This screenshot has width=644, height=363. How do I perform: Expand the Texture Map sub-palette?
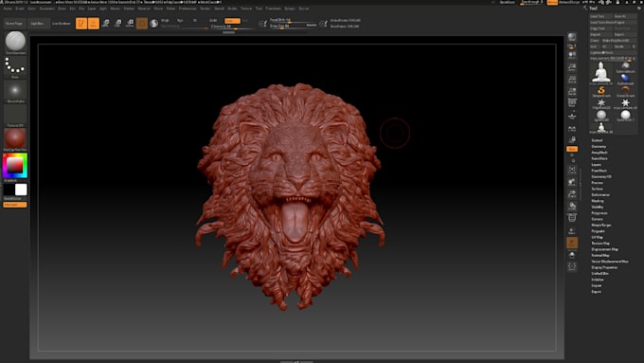600,244
